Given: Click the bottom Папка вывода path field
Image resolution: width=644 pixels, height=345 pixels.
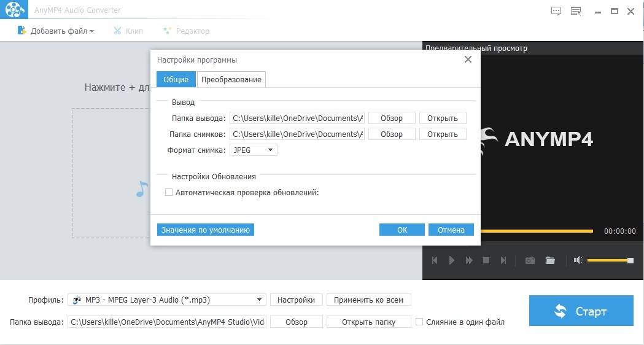Looking at the screenshot, I should (167, 322).
